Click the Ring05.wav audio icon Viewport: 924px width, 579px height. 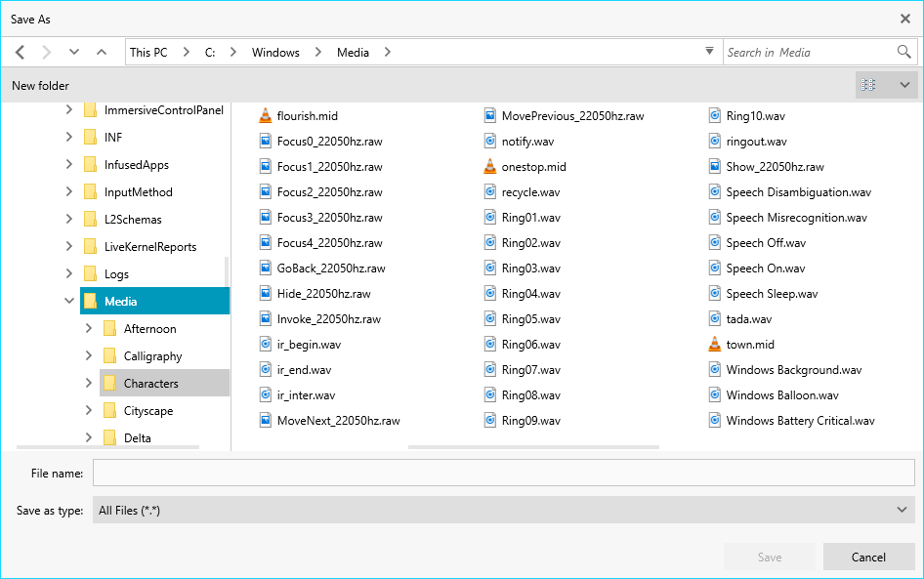click(x=490, y=318)
